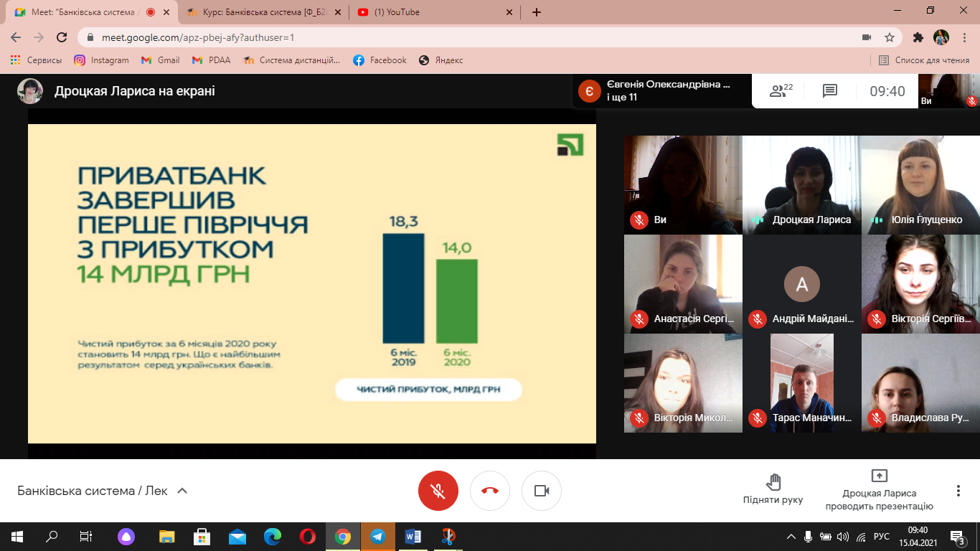The width and height of the screenshot is (980, 551).
Task: Show hidden system tray icons
Action: click(791, 537)
